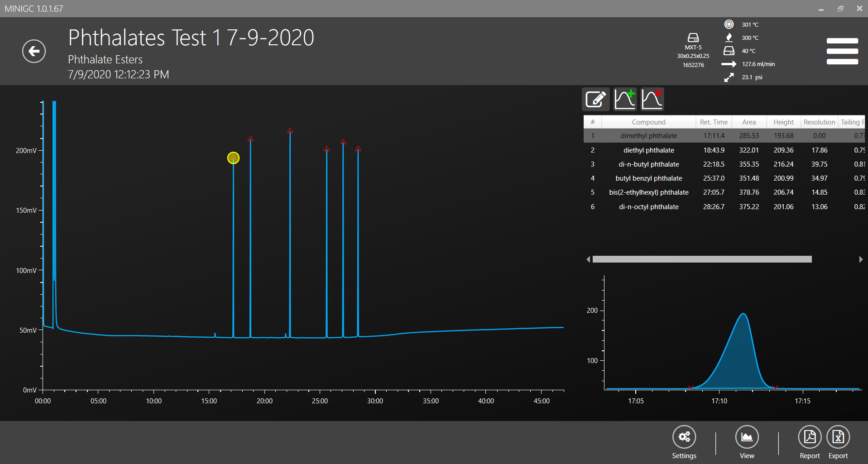Open the View chart icon

coord(747,437)
